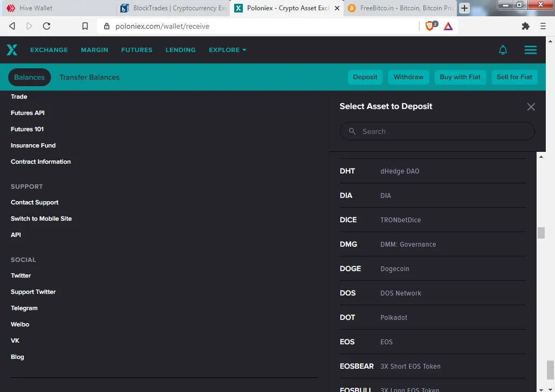Click Buy with Fiat button
This screenshot has width=555, height=392.
(x=460, y=77)
